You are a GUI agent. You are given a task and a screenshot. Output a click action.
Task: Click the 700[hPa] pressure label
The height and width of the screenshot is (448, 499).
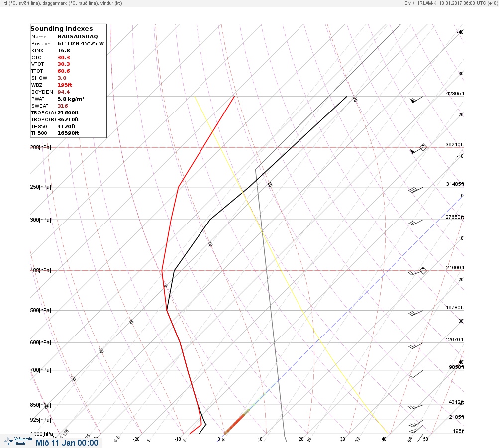[40, 370]
